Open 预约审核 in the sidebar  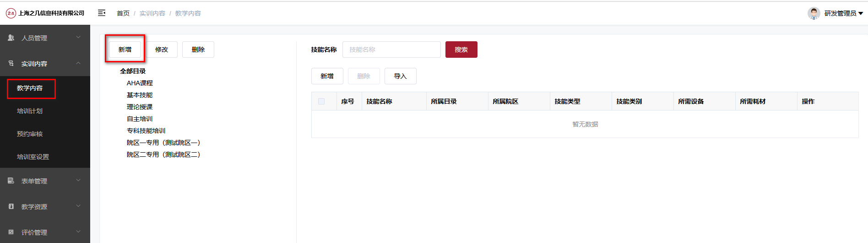coord(30,134)
